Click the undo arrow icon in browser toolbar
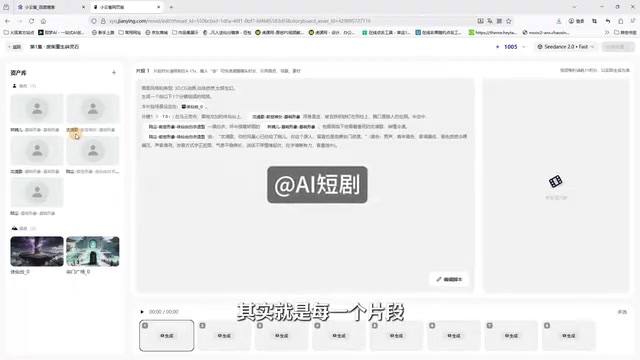 point(608,21)
